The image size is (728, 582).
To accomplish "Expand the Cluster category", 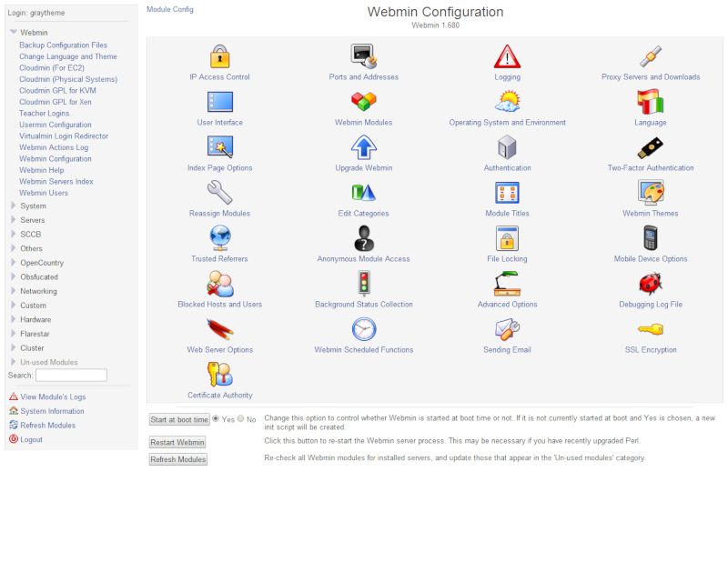I will click(x=14, y=347).
